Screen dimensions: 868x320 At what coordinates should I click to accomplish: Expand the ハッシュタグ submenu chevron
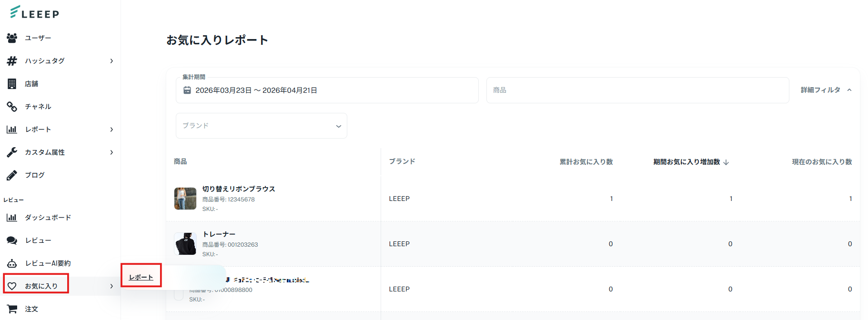click(111, 60)
